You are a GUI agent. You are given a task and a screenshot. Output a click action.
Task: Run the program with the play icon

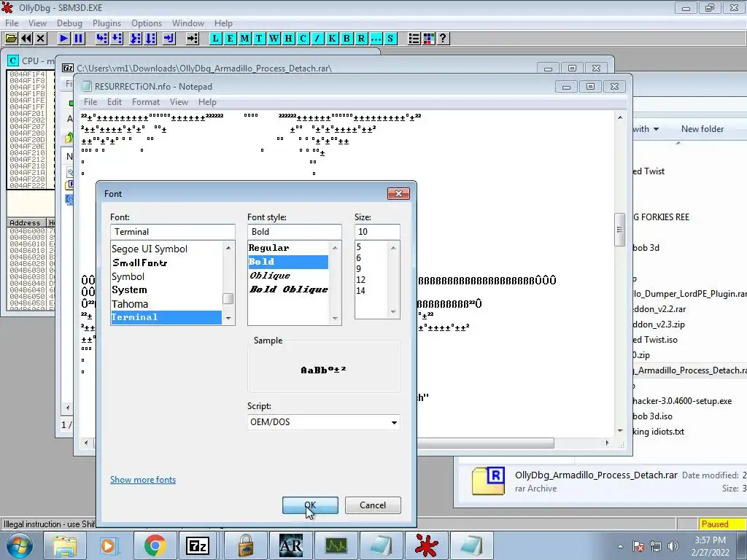point(63,39)
